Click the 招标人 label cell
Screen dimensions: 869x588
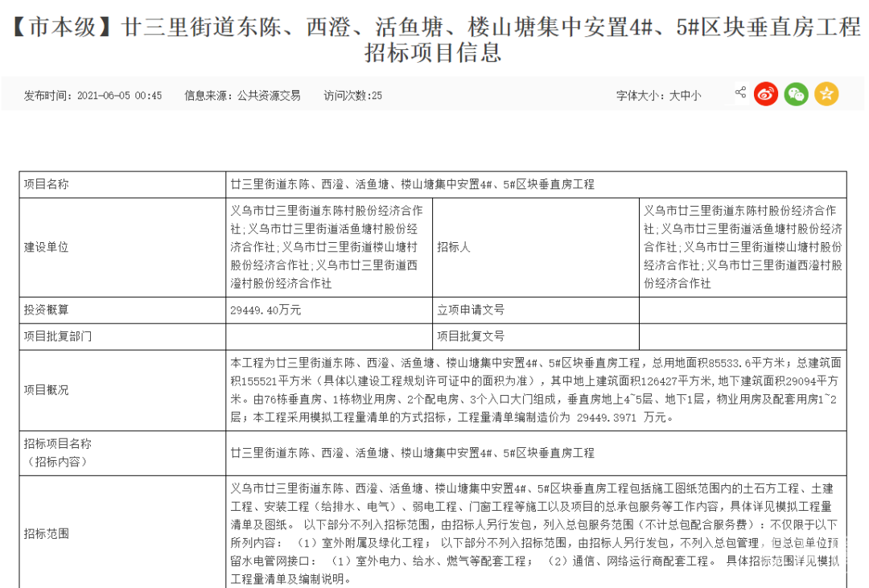click(454, 247)
